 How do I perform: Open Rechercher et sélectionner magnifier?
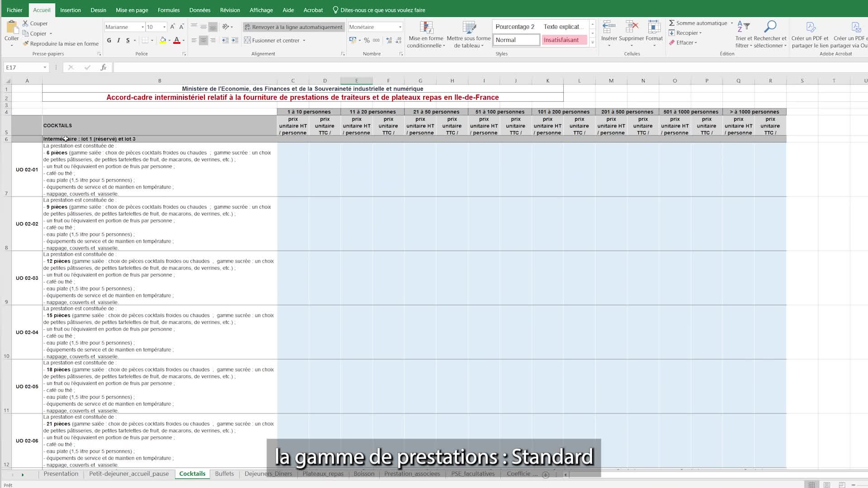770,34
